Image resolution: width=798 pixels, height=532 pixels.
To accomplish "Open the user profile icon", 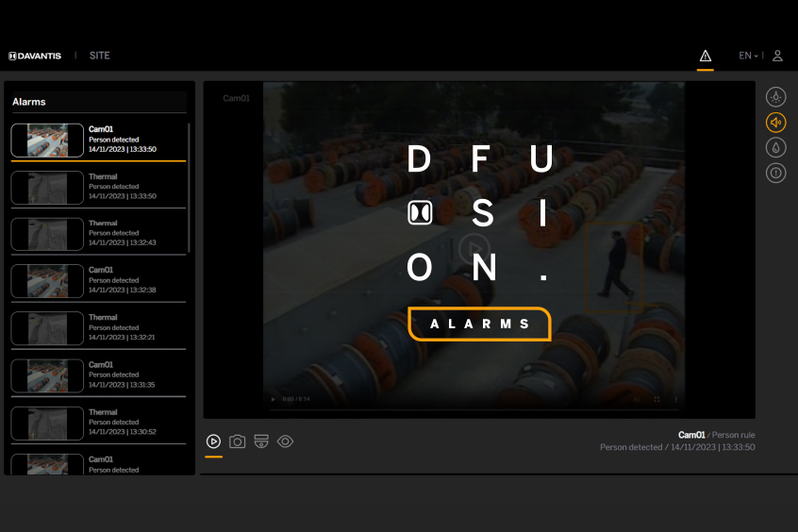I will click(x=777, y=56).
